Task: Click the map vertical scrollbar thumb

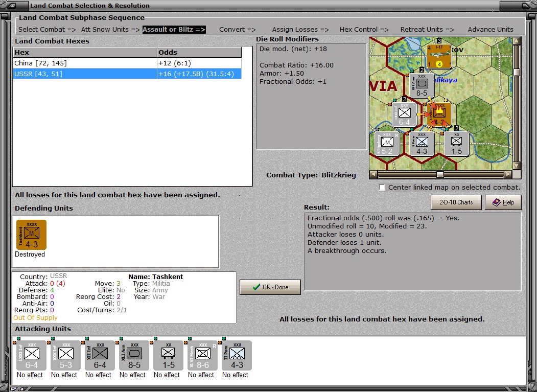Action: pyautogui.click(x=517, y=72)
